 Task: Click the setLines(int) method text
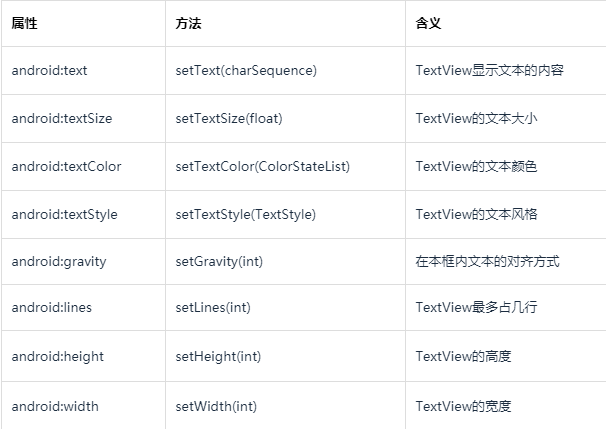(x=213, y=308)
